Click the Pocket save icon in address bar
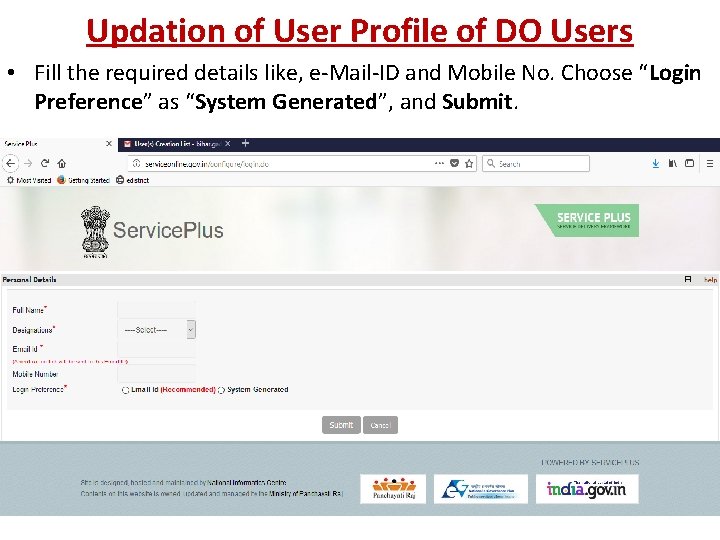 [455, 163]
